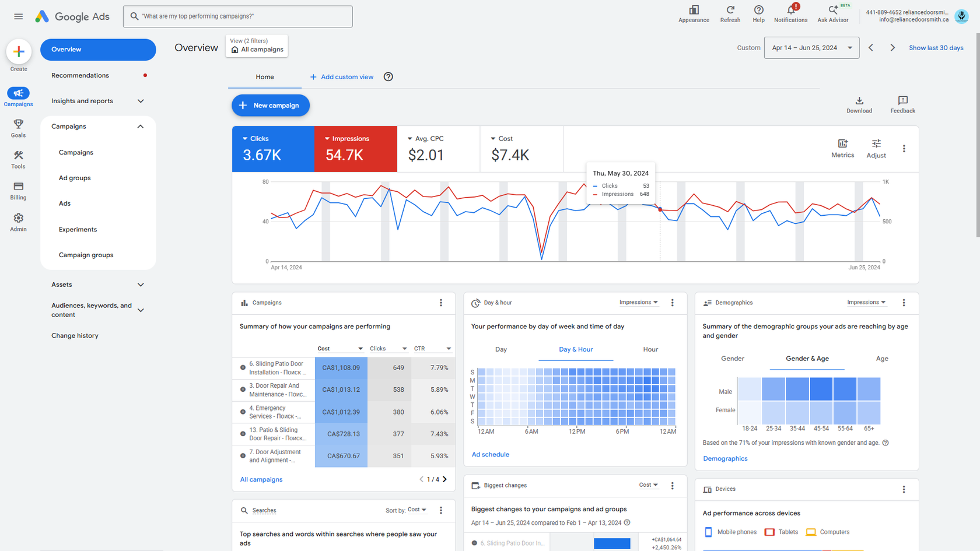Open Demographics Impressions dropdown

point(866,303)
